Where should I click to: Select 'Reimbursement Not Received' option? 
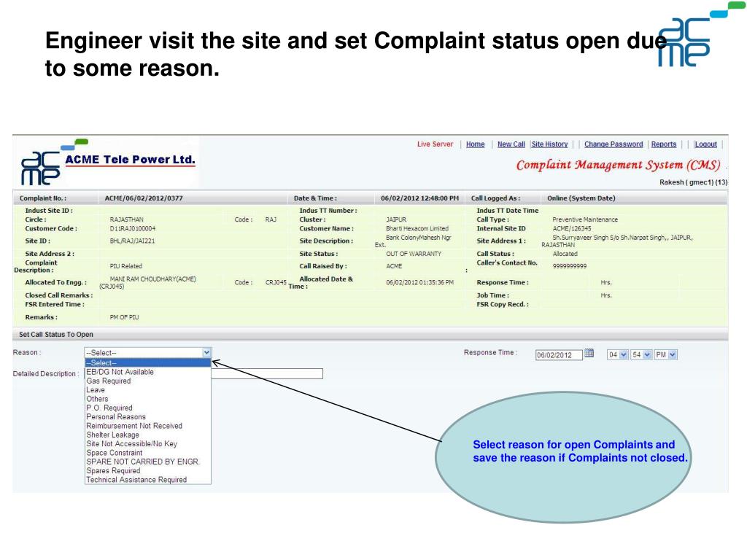pos(147,426)
